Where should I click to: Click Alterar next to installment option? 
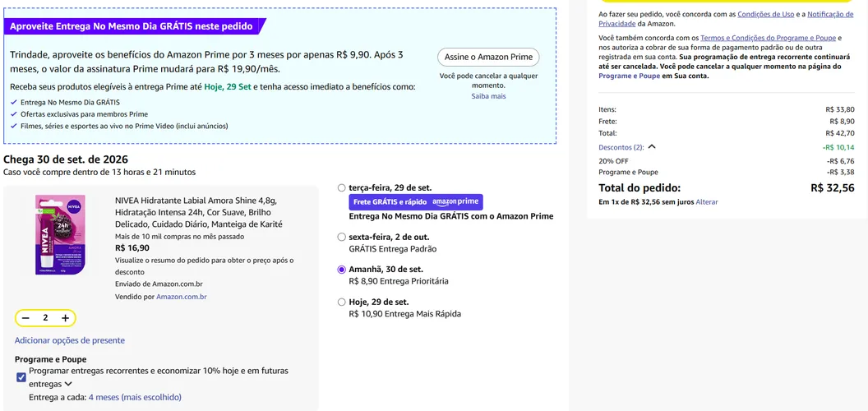click(707, 202)
